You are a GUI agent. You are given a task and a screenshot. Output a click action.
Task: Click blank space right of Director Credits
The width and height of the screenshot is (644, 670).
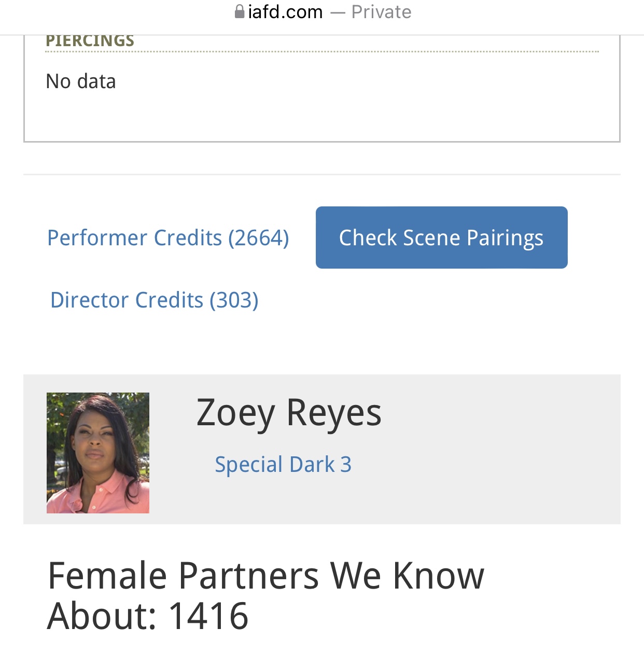(441, 301)
